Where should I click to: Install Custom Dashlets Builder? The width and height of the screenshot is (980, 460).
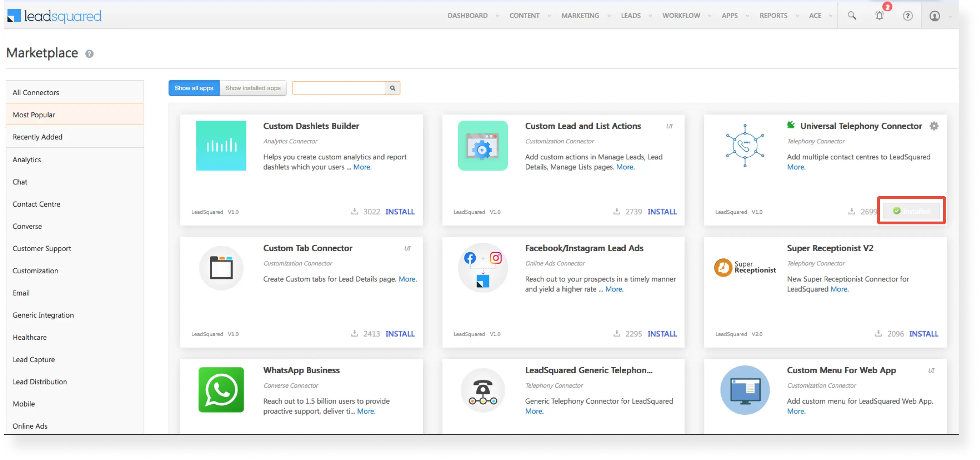tap(400, 211)
